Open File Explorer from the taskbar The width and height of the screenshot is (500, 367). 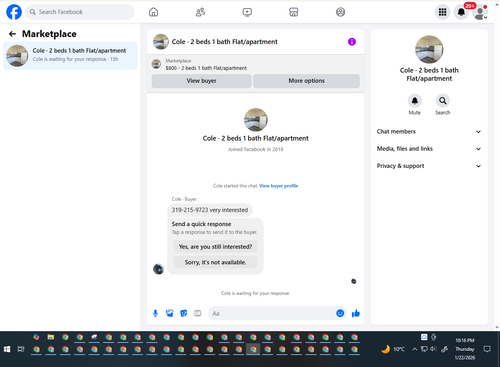pos(51,337)
